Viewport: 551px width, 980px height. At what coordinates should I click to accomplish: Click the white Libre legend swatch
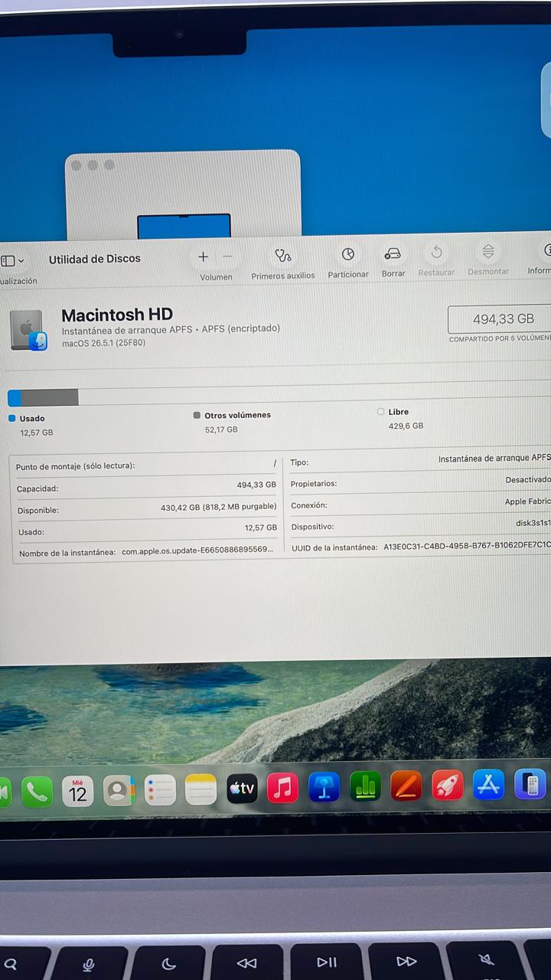[380, 411]
